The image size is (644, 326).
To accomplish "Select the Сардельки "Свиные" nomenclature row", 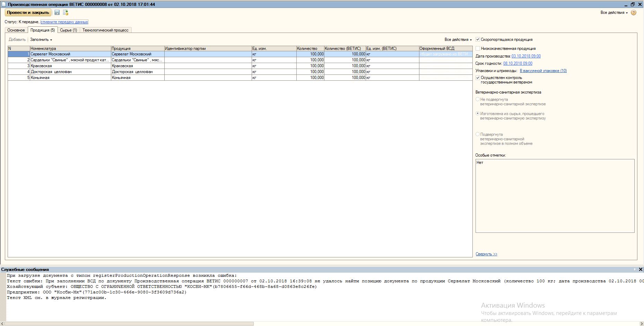I will pos(70,60).
